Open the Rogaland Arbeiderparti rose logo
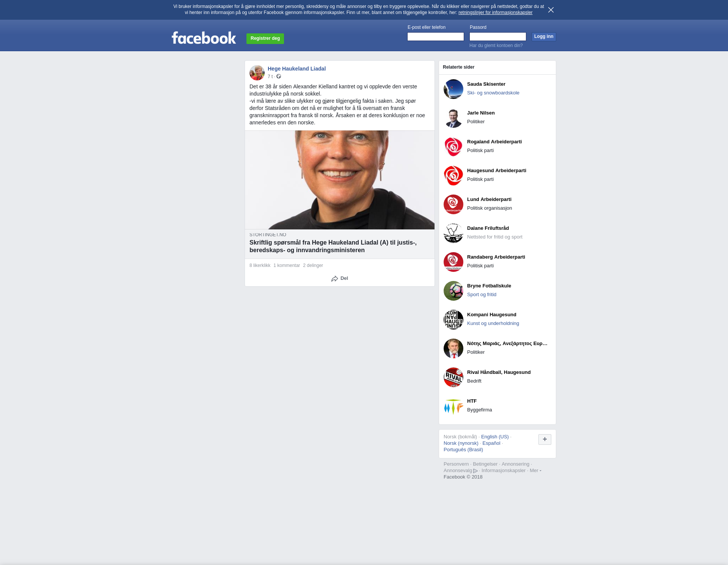The width and height of the screenshot is (728, 565). tap(453, 147)
